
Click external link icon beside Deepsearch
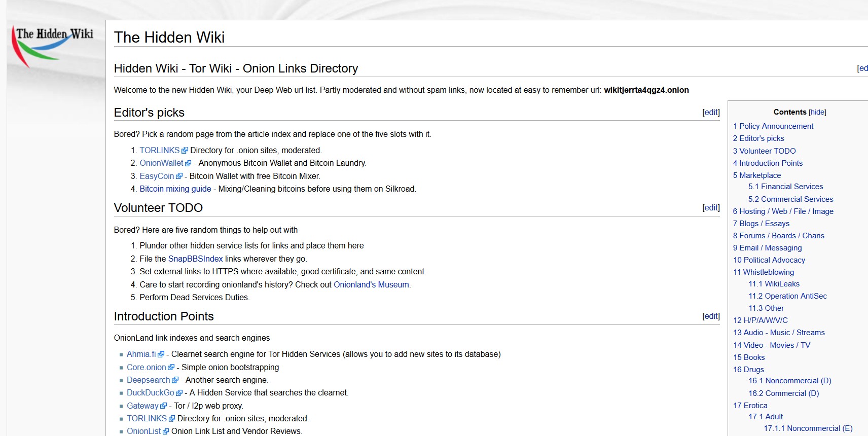click(x=175, y=380)
